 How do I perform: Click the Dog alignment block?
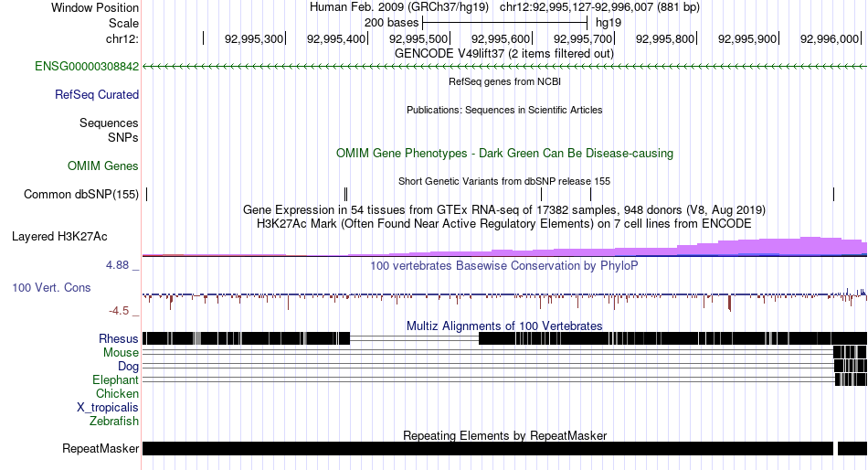(851, 366)
